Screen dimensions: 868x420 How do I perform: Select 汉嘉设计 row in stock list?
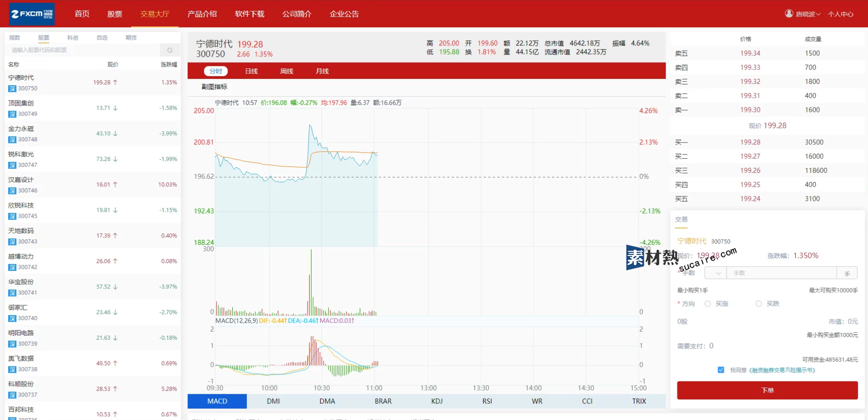click(93, 185)
